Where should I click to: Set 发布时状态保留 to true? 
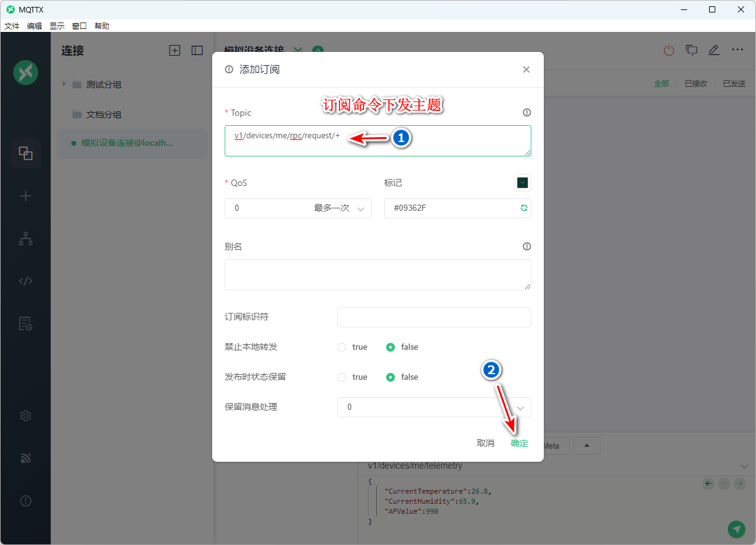[342, 377]
